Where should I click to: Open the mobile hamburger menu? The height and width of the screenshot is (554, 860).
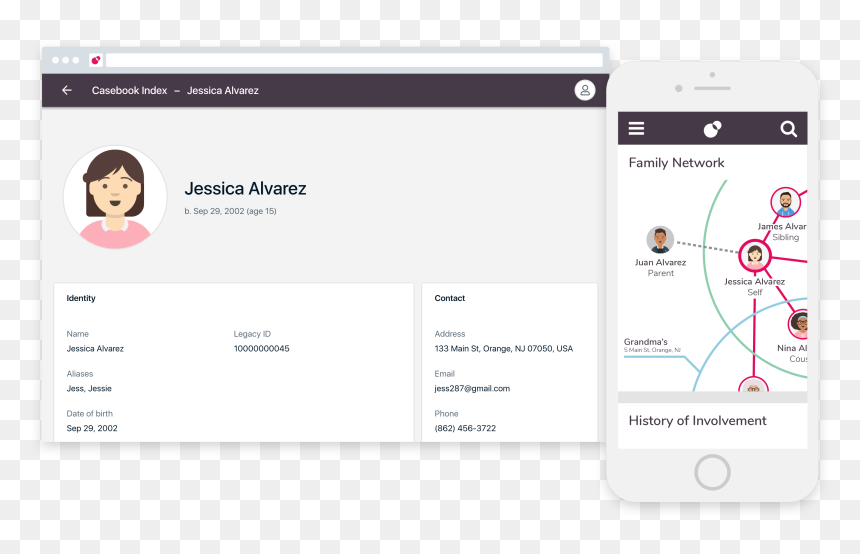pos(636,128)
